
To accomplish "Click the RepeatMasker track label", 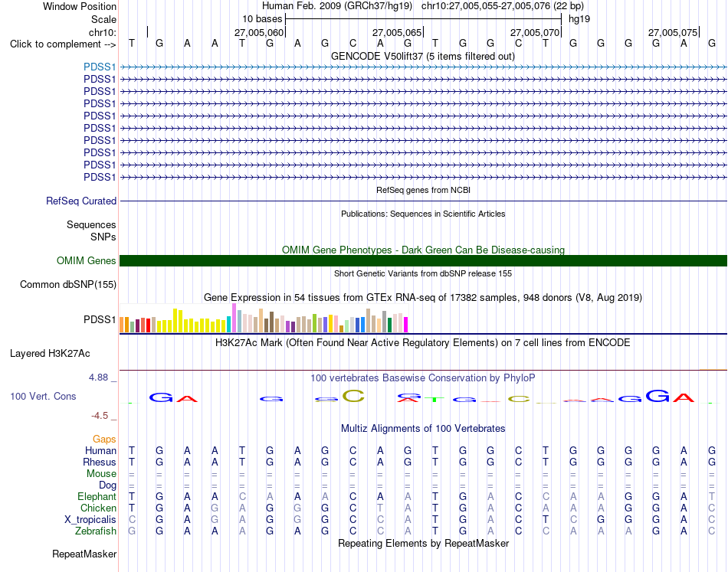I will [x=84, y=554].
